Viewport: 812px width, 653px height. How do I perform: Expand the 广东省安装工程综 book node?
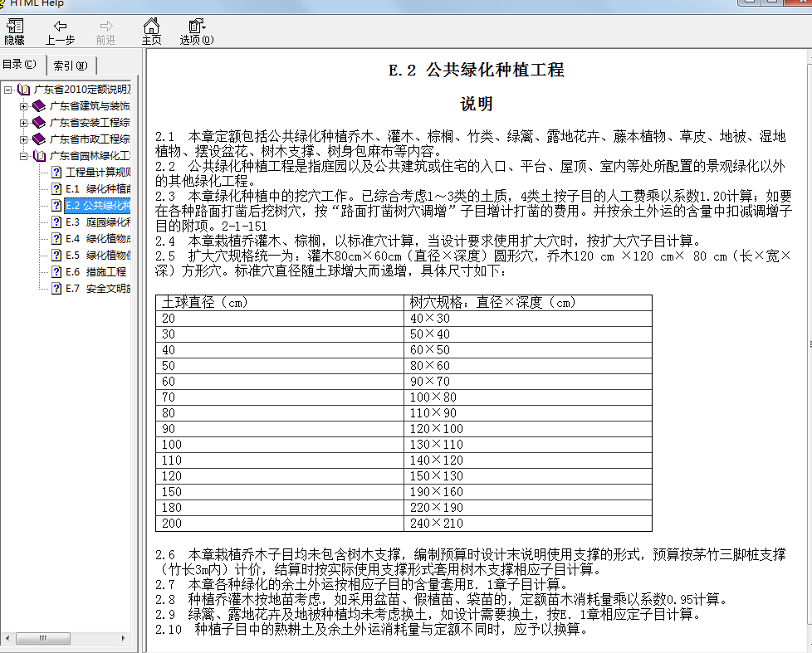[23, 123]
